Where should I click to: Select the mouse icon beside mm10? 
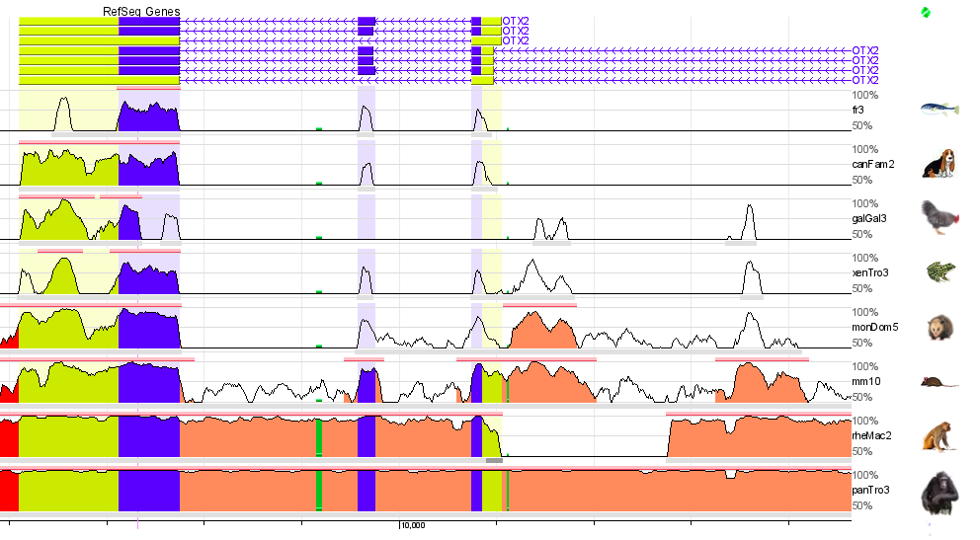937,381
